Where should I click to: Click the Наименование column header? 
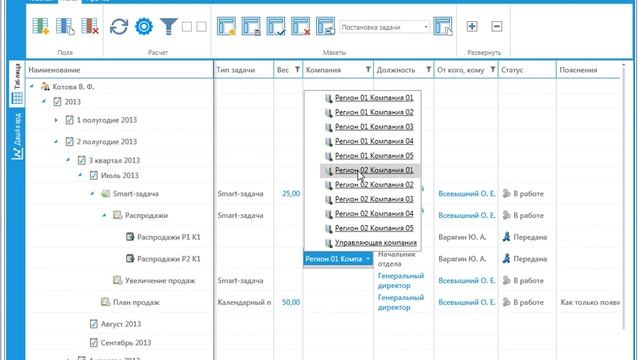pos(120,70)
